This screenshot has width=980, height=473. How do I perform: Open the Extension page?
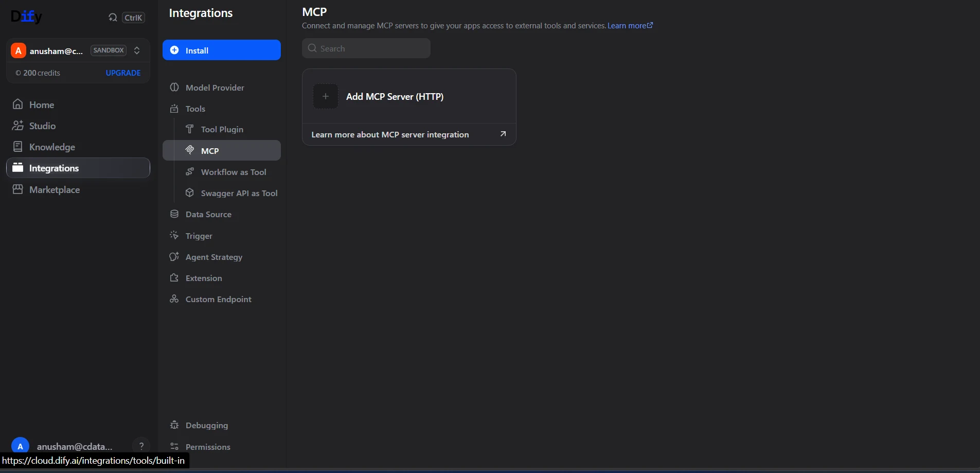(x=222, y=278)
